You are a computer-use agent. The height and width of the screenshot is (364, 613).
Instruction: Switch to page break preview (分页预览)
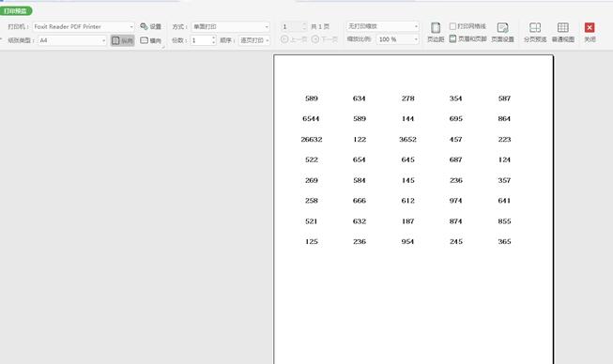pos(535,32)
